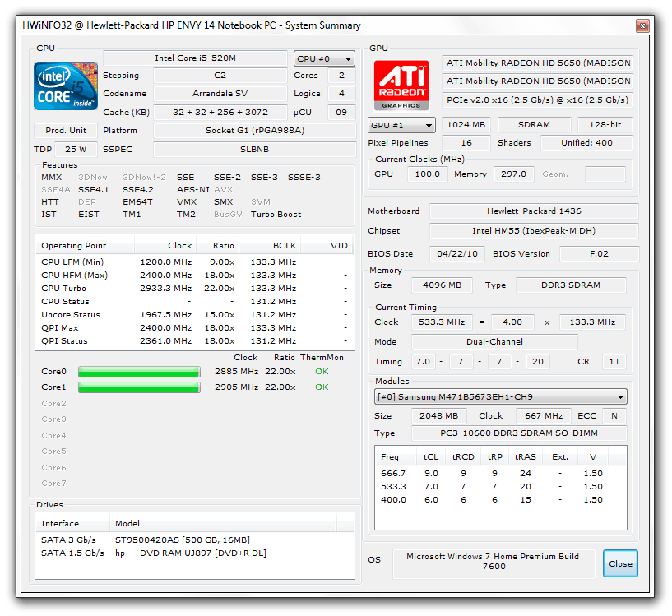The width and height of the screenshot is (672, 616).
Task: Click the Dual-Channel mode field
Action: tap(494, 341)
